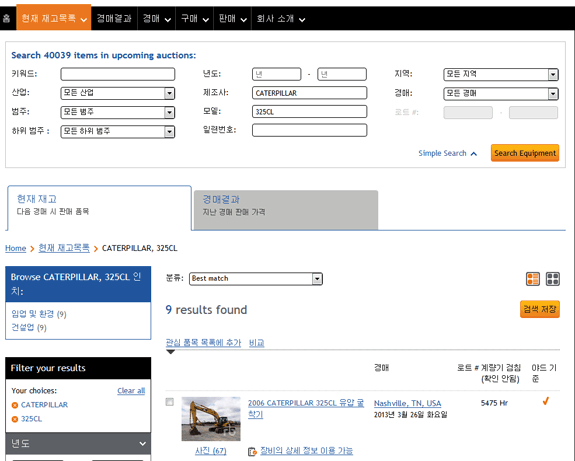Remove the CATERPILLAR filter choice
Image resolution: width=575 pixels, height=461 pixels.
pyautogui.click(x=15, y=405)
